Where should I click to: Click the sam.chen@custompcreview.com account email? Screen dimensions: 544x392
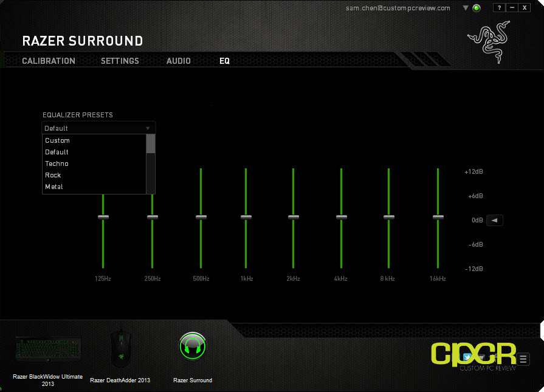(x=398, y=8)
